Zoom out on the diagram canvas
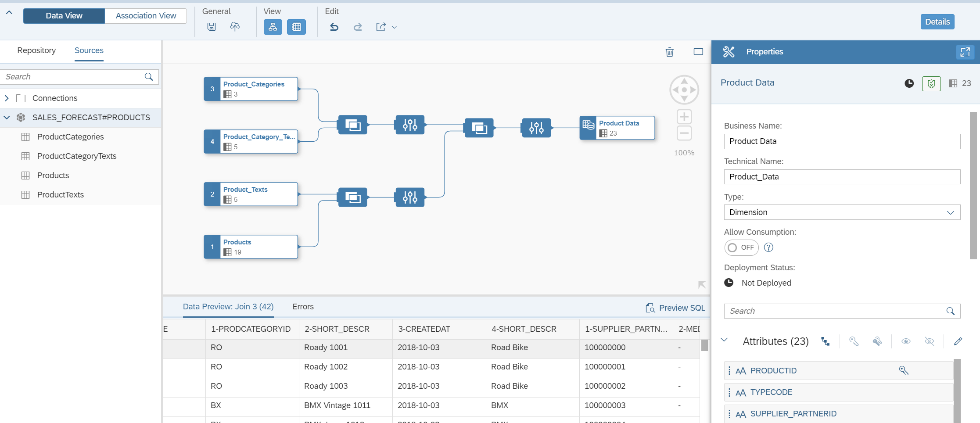Screen dimensions: 980x423 click(684, 133)
